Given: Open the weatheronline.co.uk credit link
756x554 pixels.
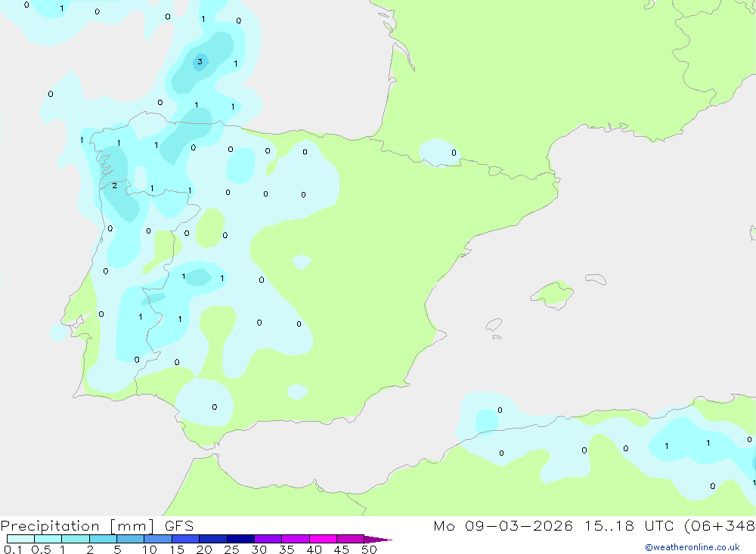Looking at the screenshot, I should [x=692, y=547].
